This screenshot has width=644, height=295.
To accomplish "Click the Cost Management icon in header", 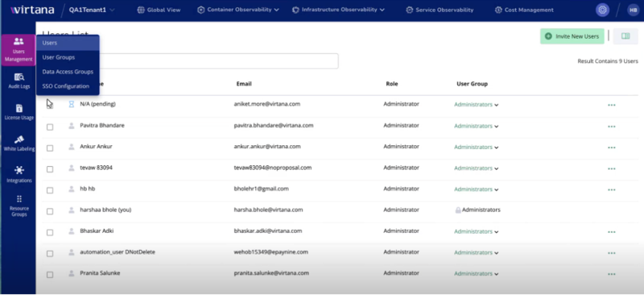I will [x=498, y=10].
